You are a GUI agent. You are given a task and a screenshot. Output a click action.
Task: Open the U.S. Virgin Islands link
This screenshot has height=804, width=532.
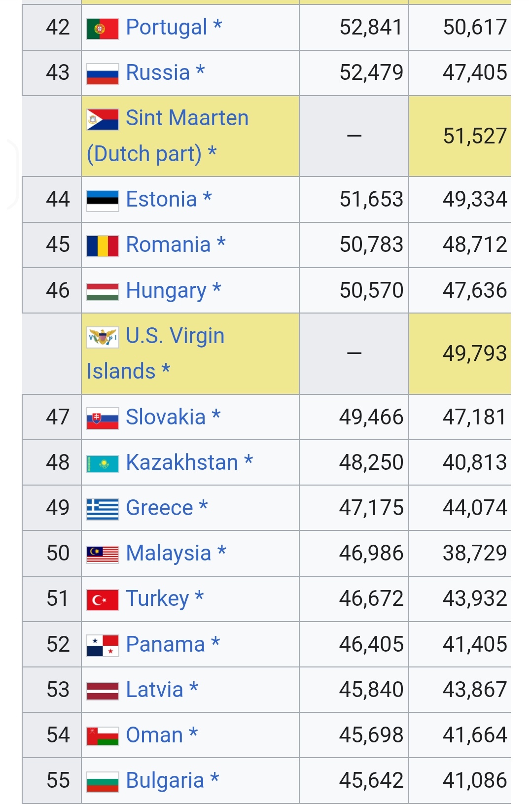[x=156, y=353]
